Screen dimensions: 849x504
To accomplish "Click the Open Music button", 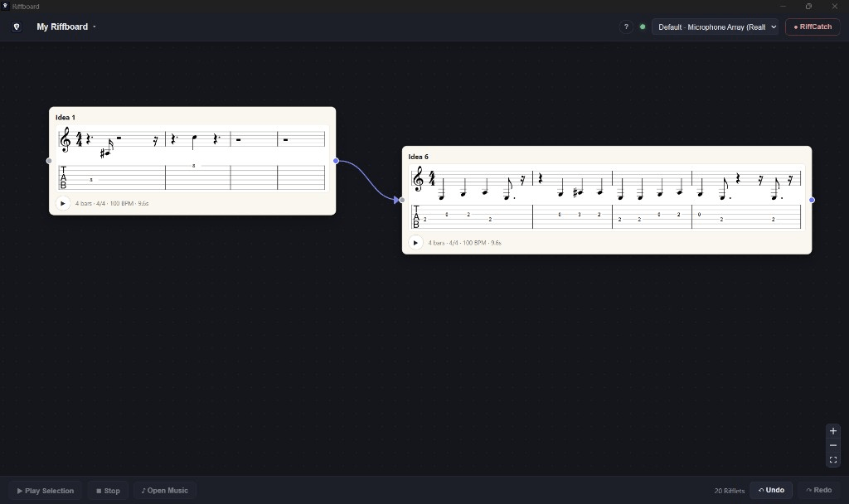I will coord(165,491).
